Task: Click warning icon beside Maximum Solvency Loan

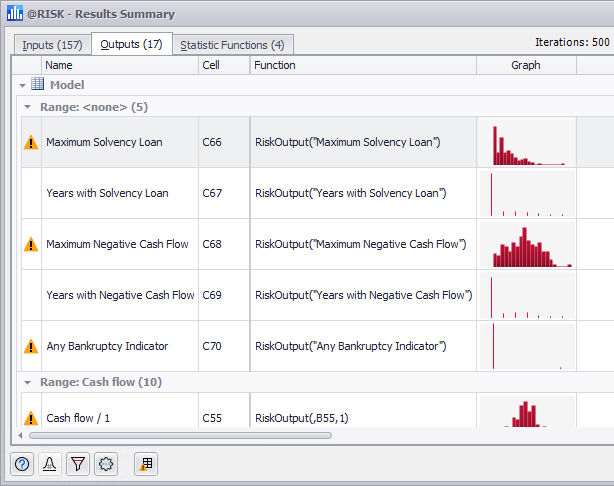Action: 31,143
